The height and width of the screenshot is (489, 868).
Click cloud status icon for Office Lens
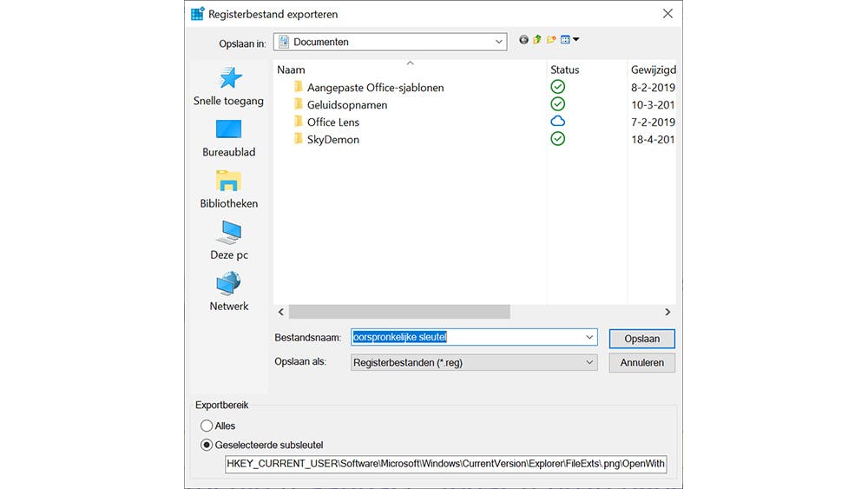(557, 122)
